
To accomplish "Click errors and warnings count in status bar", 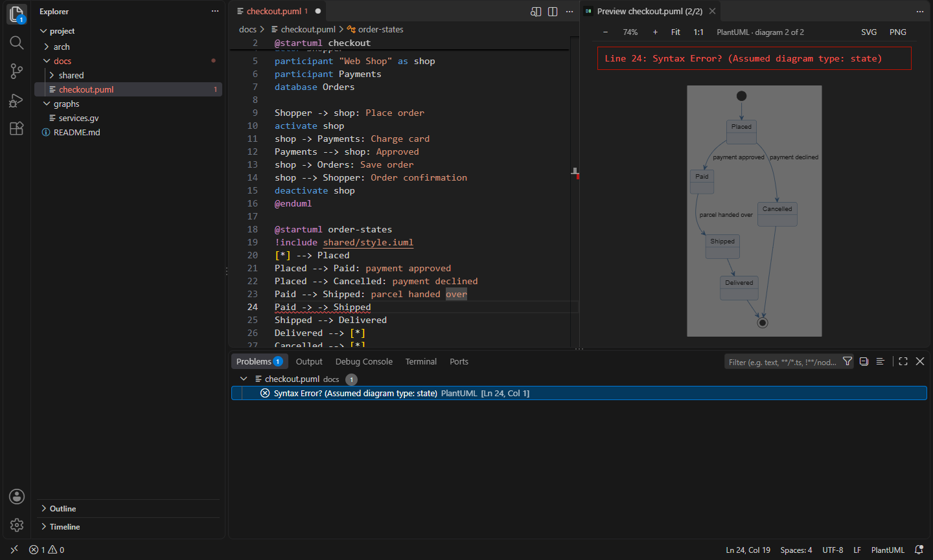I will pyautogui.click(x=47, y=550).
